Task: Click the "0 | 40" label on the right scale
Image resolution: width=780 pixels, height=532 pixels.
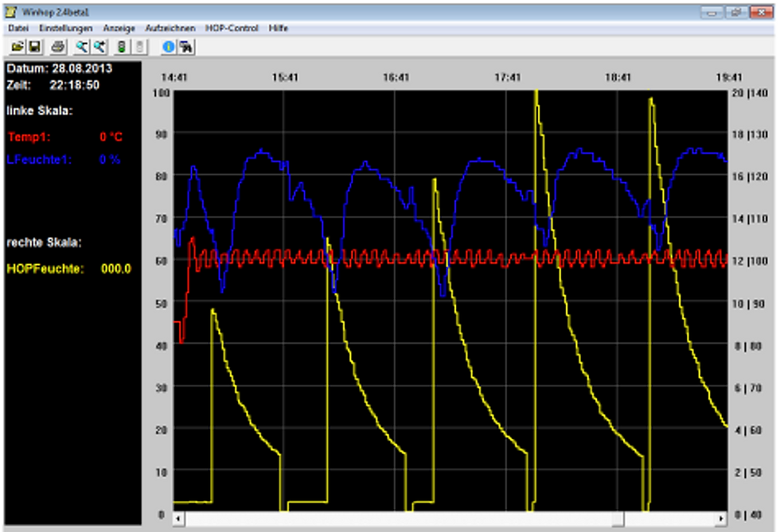Action: tap(748, 515)
